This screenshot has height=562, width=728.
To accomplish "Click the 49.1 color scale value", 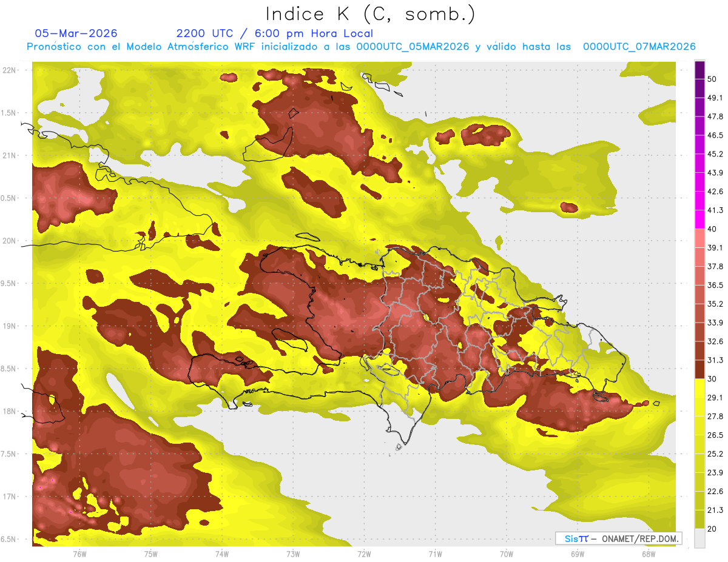I will (715, 98).
